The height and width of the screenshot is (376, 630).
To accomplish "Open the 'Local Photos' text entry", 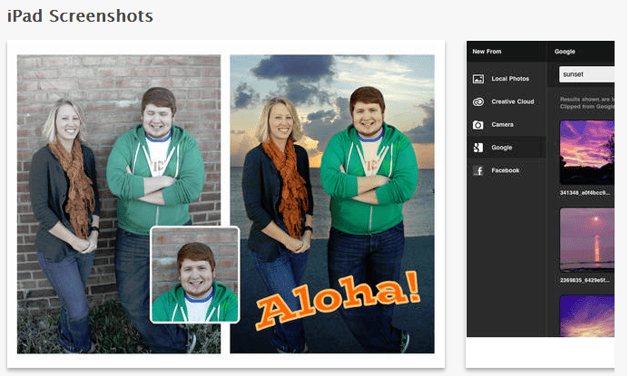I will 510,79.
